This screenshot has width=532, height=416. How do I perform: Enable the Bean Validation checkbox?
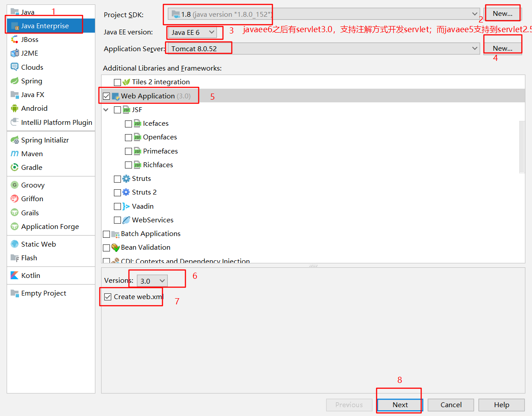click(x=106, y=248)
